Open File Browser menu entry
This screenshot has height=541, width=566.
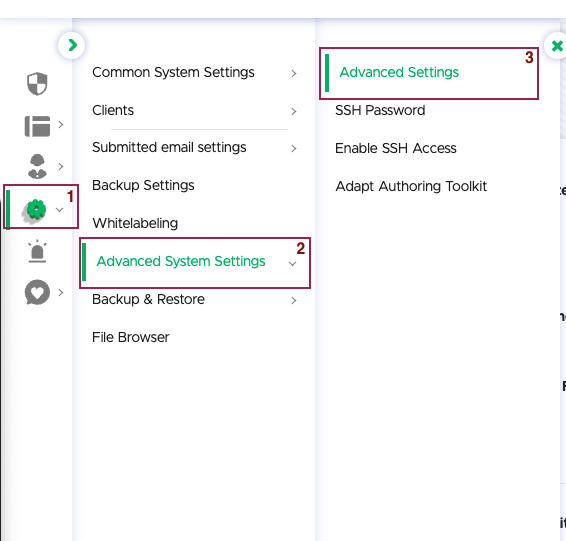pyautogui.click(x=131, y=337)
